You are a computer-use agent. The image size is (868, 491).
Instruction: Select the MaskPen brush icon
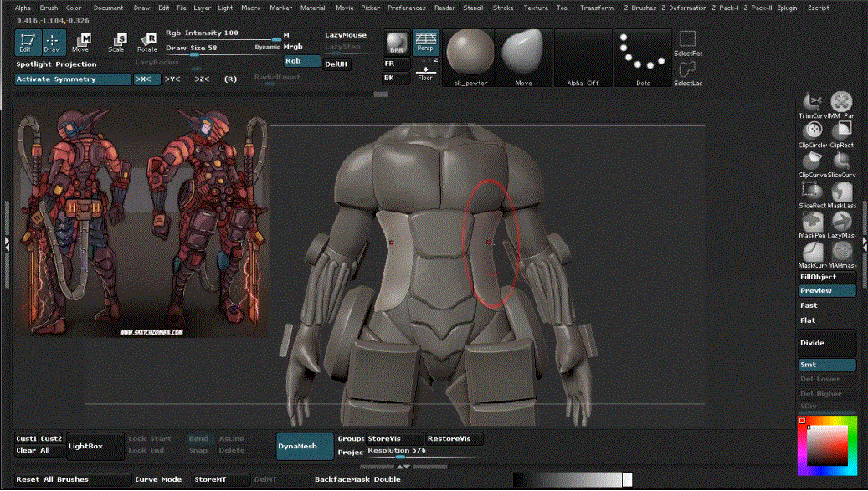[x=812, y=224]
